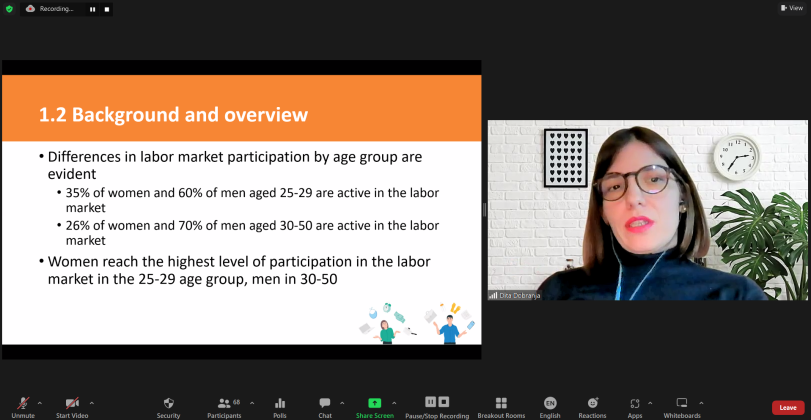Open the English language interpretation menu
811x420 pixels.
pyautogui.click(x=550, y=403)
